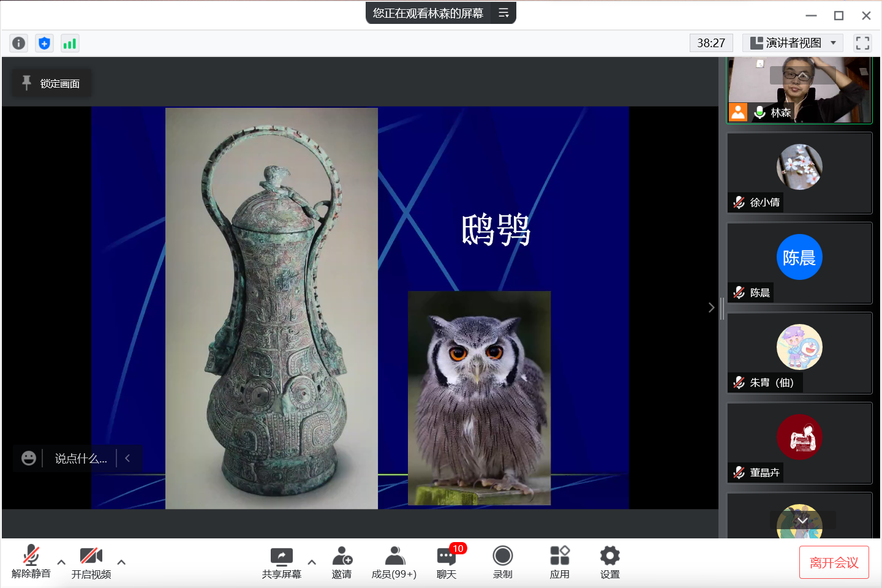The image size is (882, 588).
Task: Click 共享屏幕 share screen button
Action: (x=282, y=562)
